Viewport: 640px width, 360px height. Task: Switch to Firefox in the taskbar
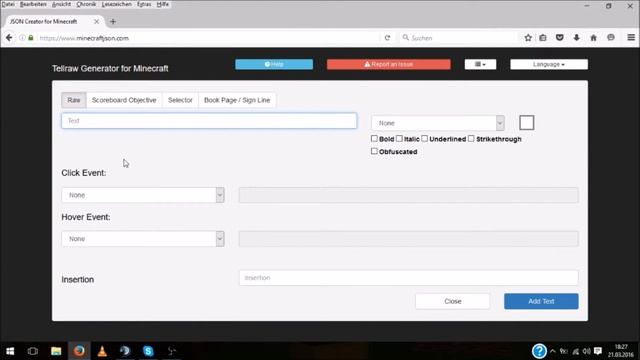click(x=79, y=351)
